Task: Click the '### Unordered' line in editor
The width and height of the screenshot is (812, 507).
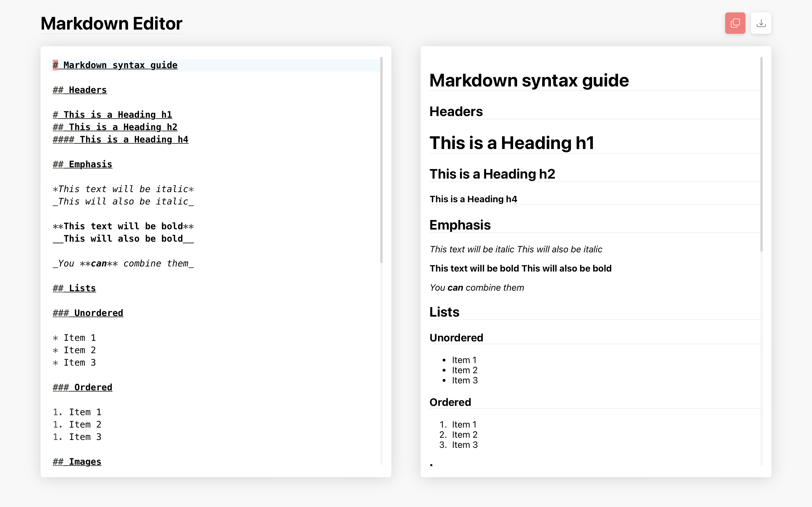Action: click(88, 313)
